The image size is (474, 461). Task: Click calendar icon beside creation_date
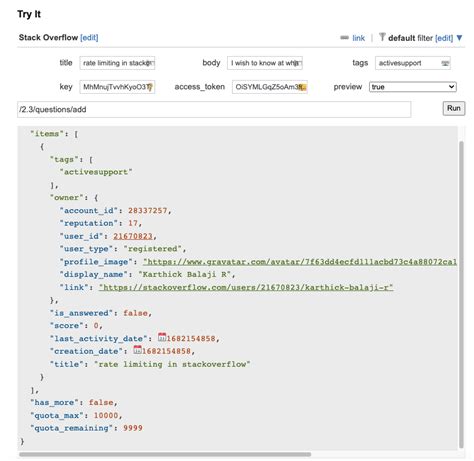click(x=137, y=350)
